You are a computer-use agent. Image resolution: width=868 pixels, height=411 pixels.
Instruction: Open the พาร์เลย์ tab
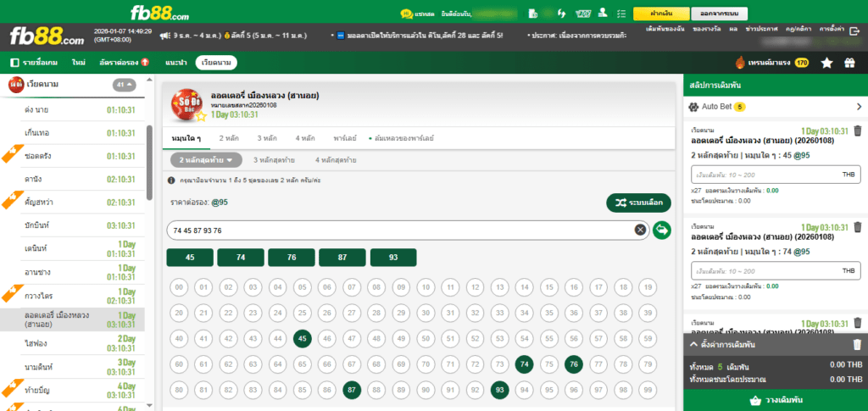(345, 138)
